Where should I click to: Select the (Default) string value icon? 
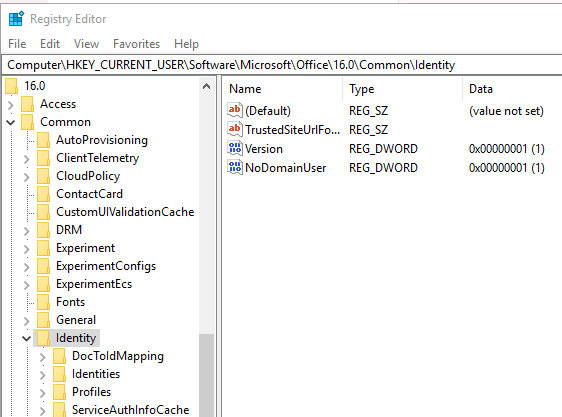[x=235, y=110]
